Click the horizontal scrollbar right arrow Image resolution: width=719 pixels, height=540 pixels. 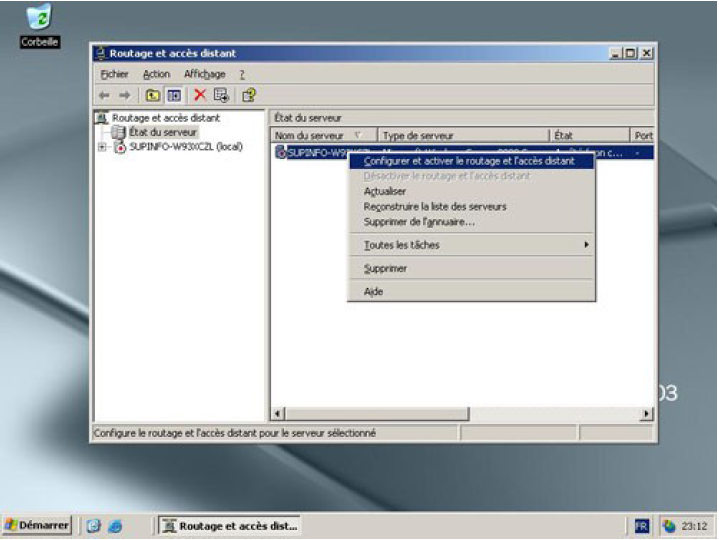point(647,414)
